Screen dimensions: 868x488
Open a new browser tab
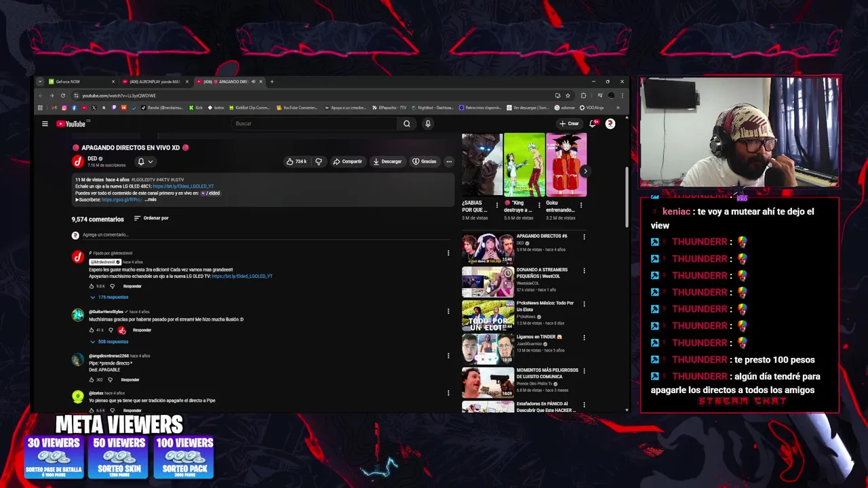pos(272,82)
